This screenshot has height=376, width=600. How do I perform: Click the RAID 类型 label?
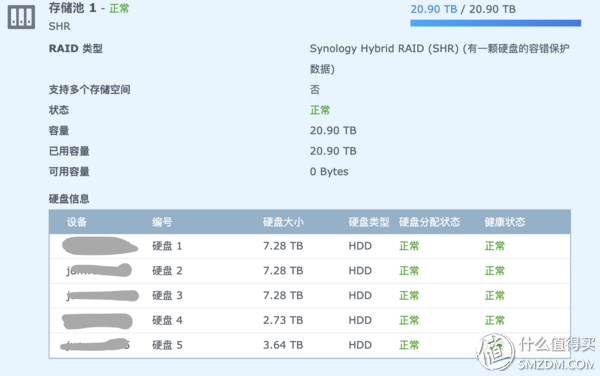75,49
